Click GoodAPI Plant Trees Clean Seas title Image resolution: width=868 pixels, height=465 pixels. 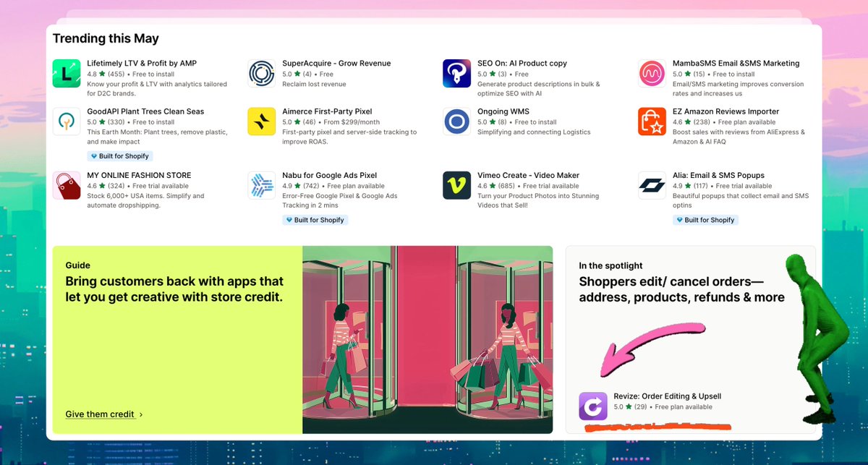pos(145,112)
